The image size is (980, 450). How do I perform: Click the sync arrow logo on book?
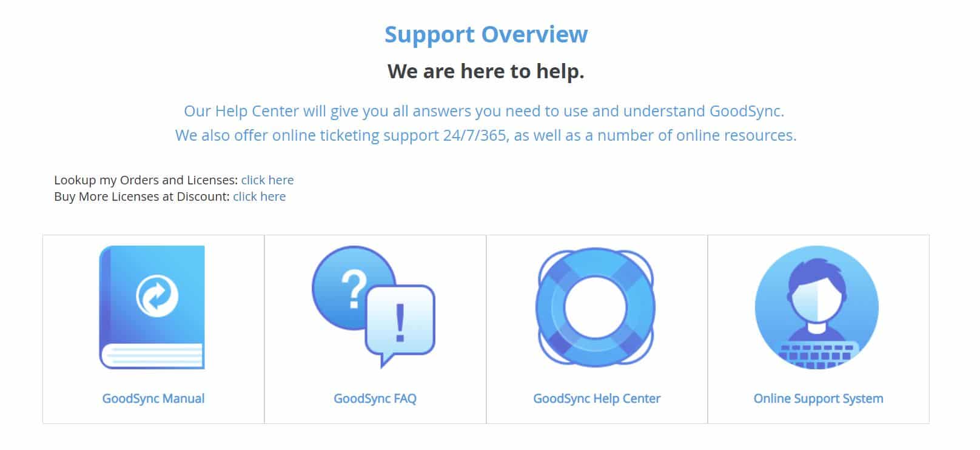[x=157, y=295]
